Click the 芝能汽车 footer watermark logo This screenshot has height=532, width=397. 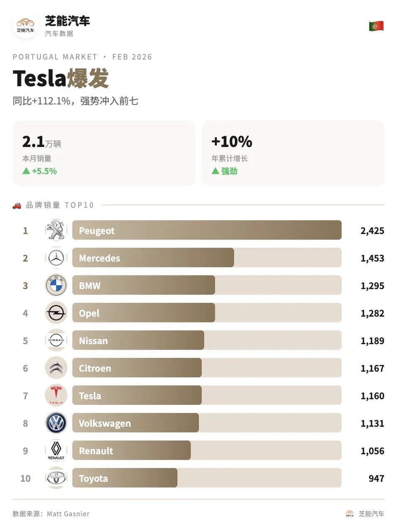350,514
